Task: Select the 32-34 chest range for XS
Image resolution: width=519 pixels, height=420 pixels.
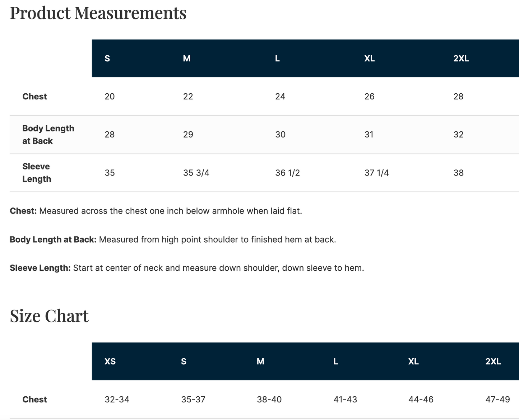Action: 117,400
